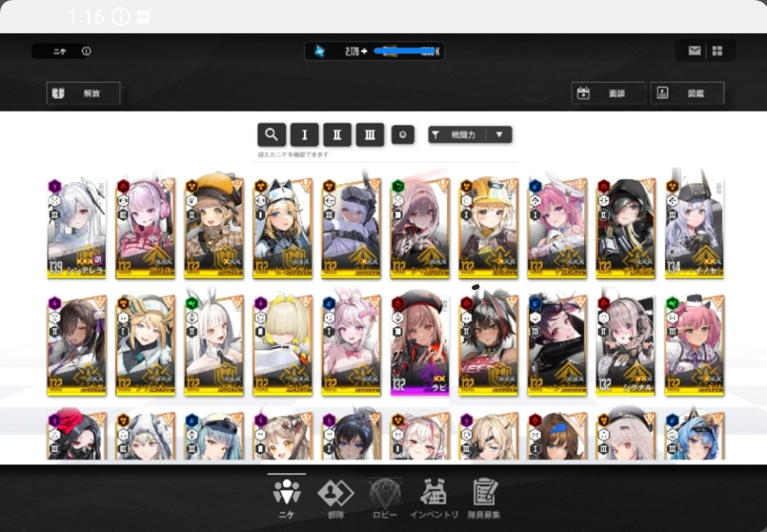Tap the blue progress bar in currency panel
The image size is (767, 532).
point(404,51)
